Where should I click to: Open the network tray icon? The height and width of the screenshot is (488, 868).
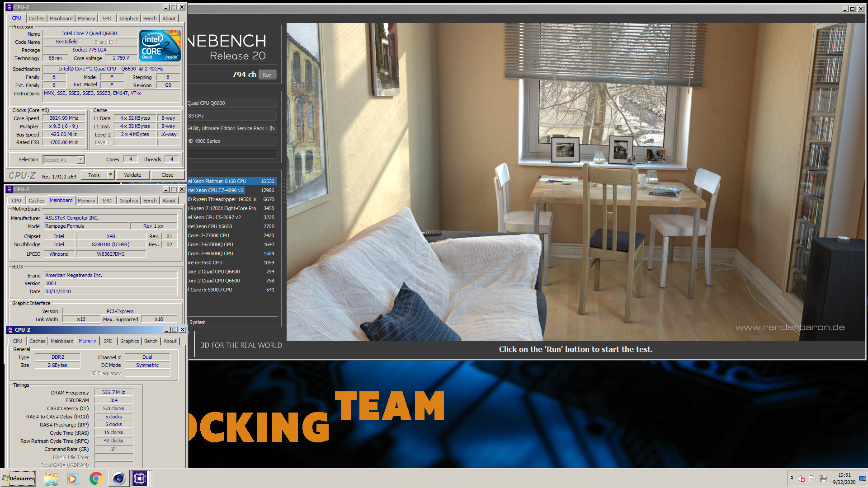(x=823, y=479)
